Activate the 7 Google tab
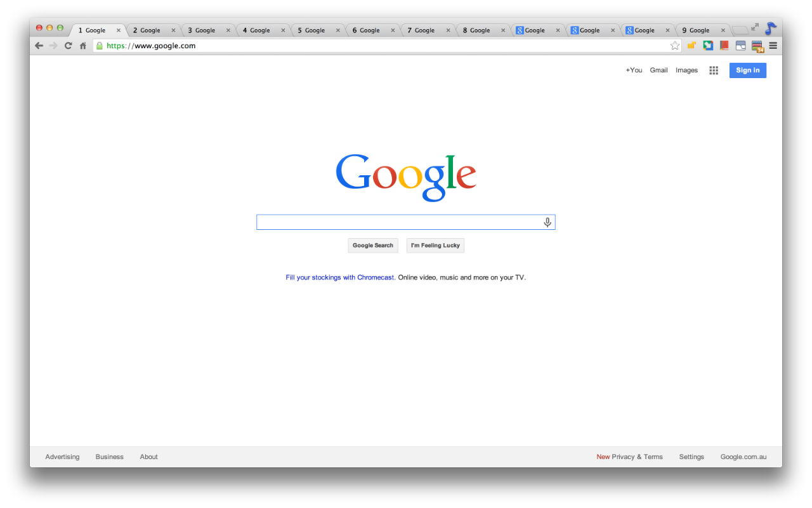The image size is (812, 508). pyautogui.click(x=428, y=30)
